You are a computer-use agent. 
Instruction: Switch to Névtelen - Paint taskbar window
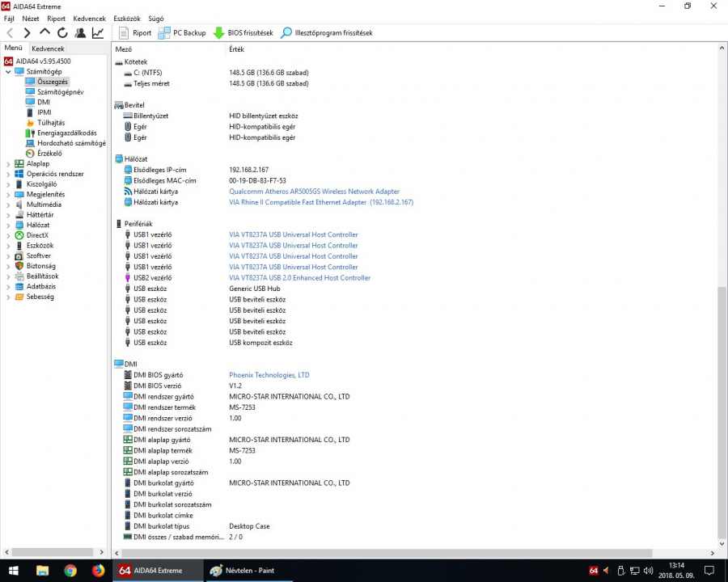248,571
